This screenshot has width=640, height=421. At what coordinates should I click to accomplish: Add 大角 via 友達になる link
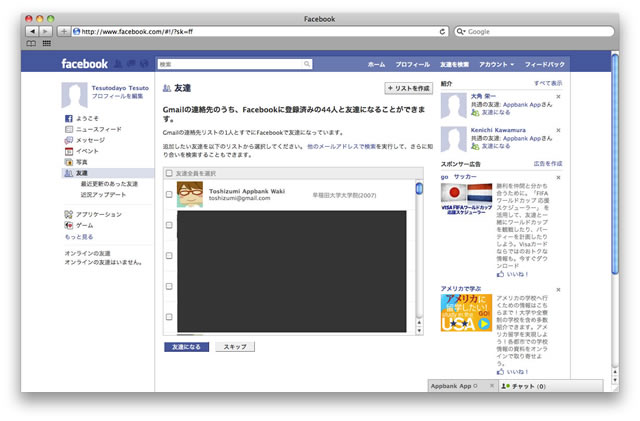[496, 112]
